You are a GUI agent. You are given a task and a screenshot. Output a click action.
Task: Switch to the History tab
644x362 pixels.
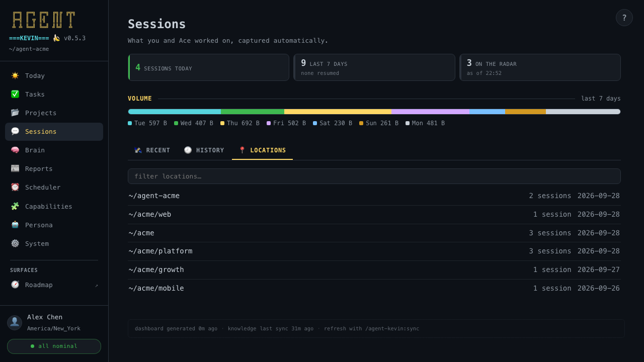pos(204,150)
